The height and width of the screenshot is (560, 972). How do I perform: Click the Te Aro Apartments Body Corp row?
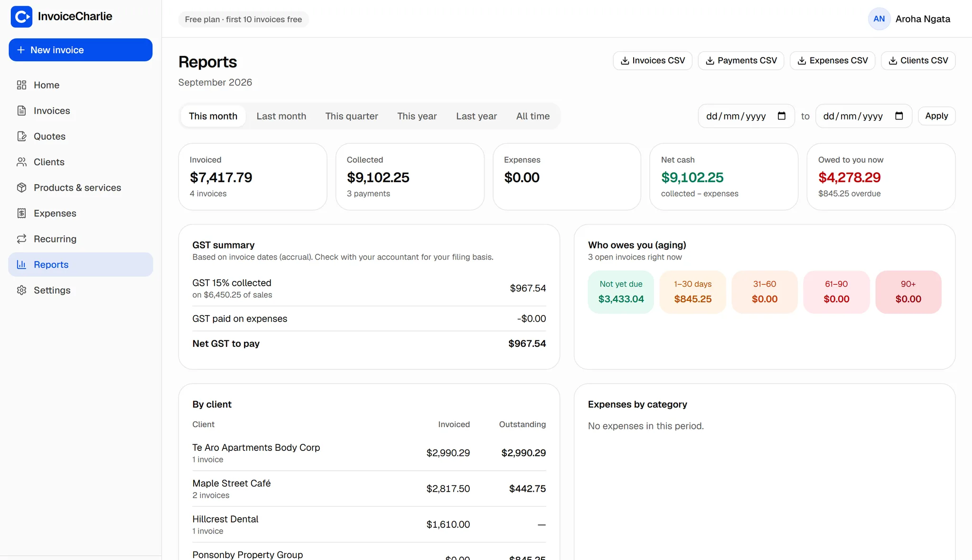tap(369, 453)
